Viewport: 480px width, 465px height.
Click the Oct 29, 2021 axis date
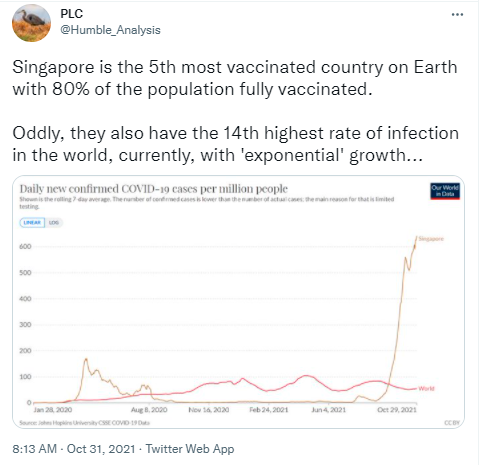click(x=397, y=410)
